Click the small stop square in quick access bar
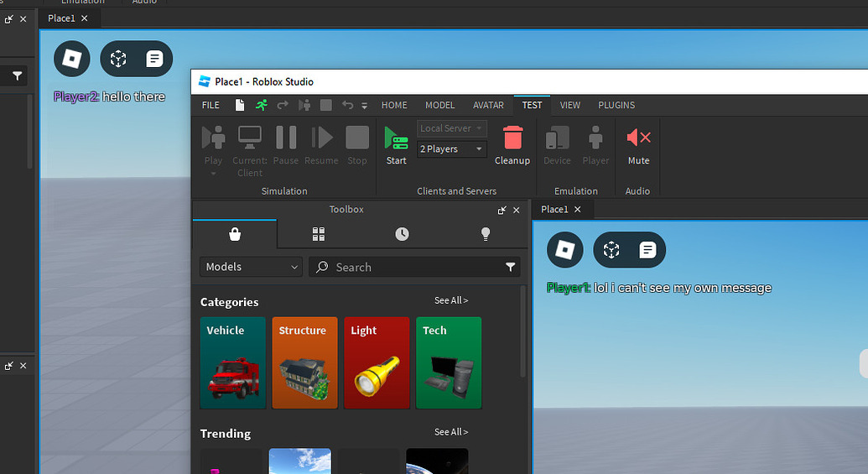The image size is (868, 474). [x=326, y=105]
